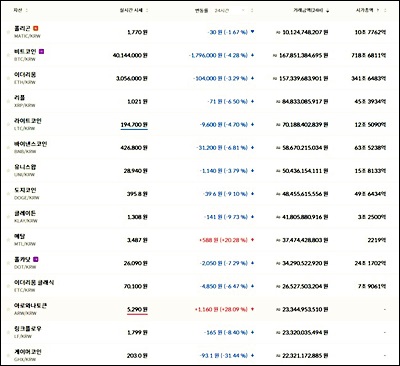The width and height of the screenshot is (400, 366).
Task: Favorite BTC/KRW with its star
Action: click(8, 55)
